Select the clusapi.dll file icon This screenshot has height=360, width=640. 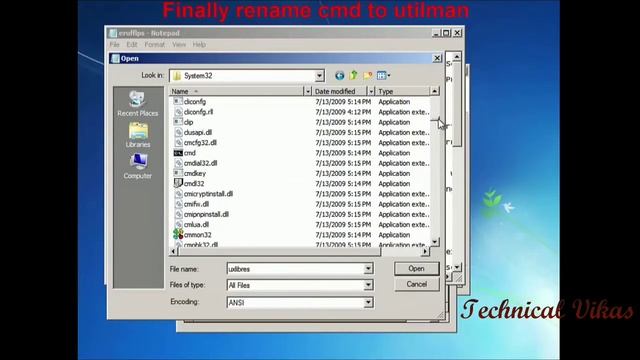pyautogui.click(x=178, y=132)
